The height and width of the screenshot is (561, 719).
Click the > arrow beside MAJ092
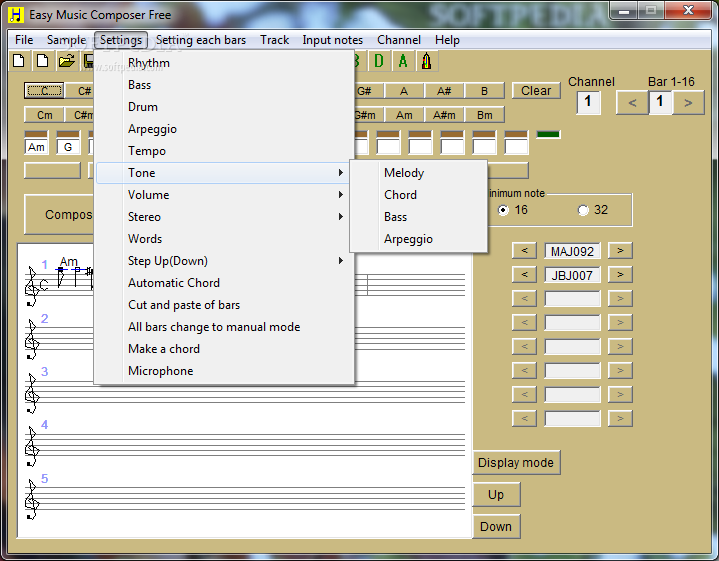620,250
